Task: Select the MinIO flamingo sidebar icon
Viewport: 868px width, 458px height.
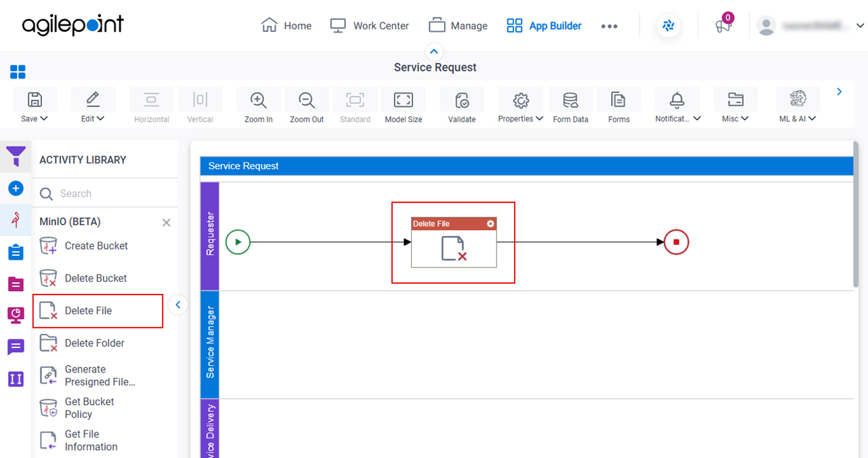Action: point(16,220)
